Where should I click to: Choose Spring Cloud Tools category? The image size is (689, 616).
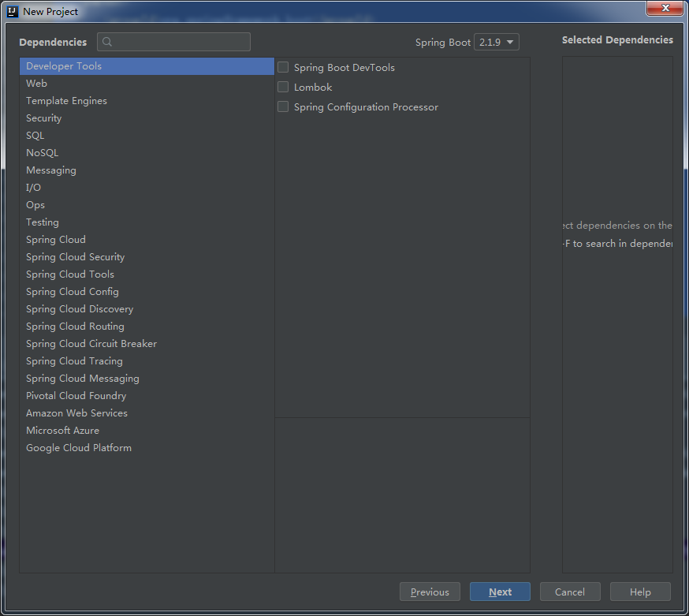click(147, 274)
